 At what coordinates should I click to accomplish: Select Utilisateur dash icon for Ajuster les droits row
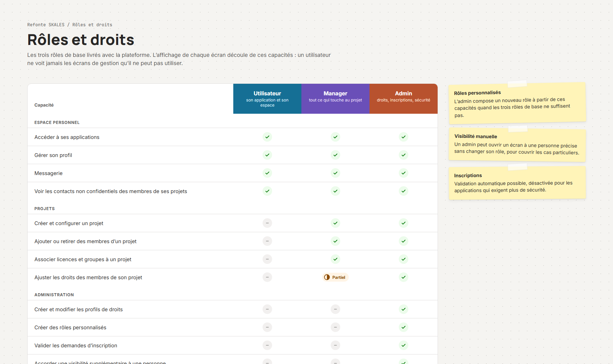point(267,277)
